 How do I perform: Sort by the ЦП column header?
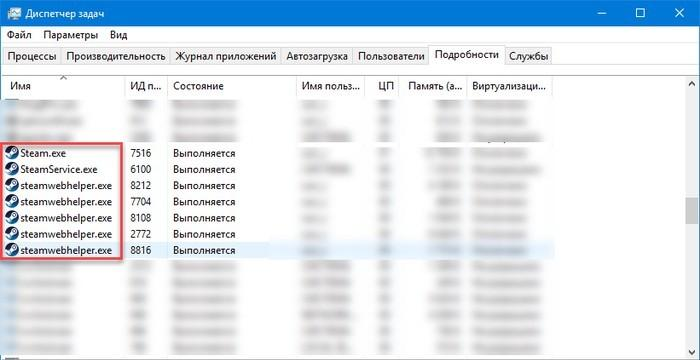[383, 86]
